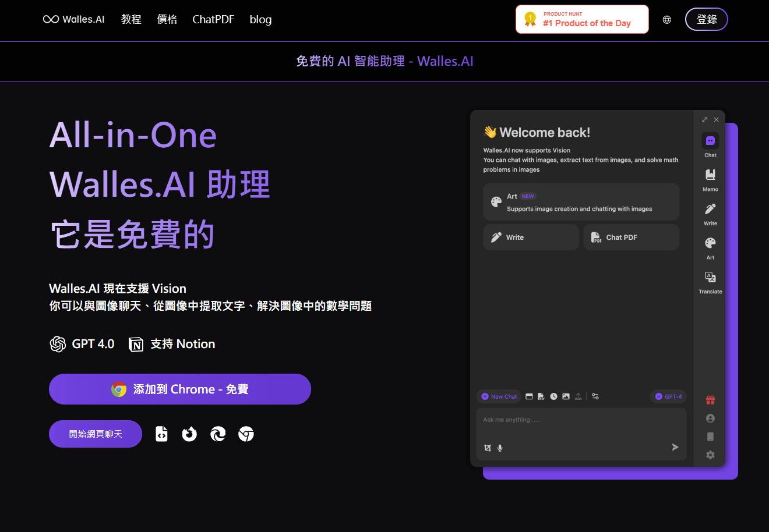The height and width of the screenshot is (532, 769).
Task: Click the image picture icon in chat toolbar
Action: click(x=566, y=396)
